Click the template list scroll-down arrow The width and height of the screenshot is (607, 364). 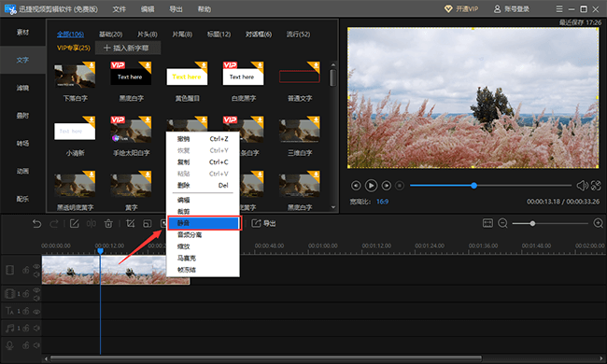(333, 208)
